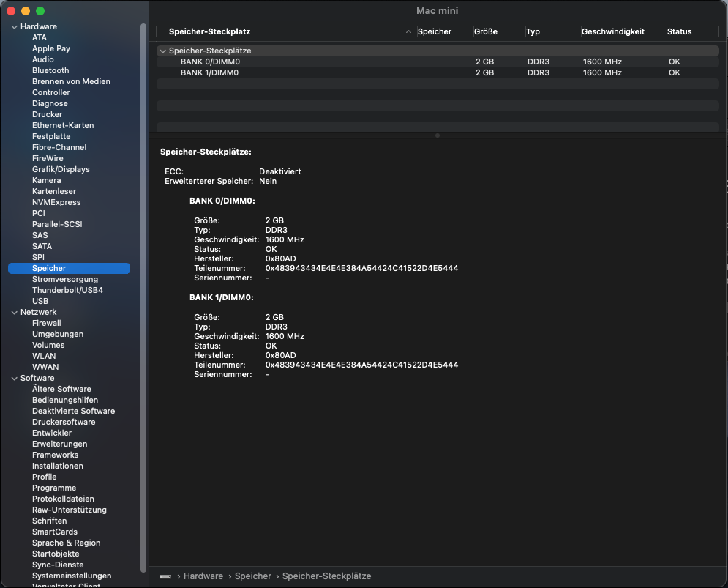The height and width of the screenshot is (588, 728).
Task: Select Firewall under Netzwerk
Action: [47, 323]
